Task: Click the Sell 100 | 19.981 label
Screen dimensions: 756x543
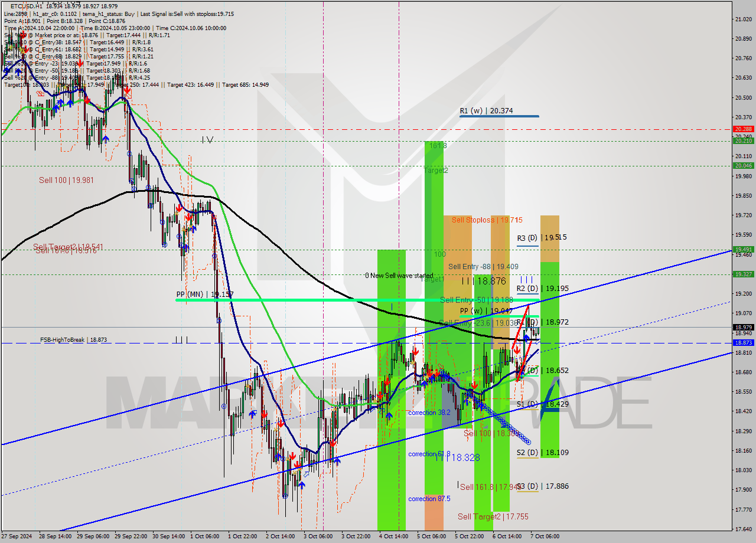Action: coord(66,180)
